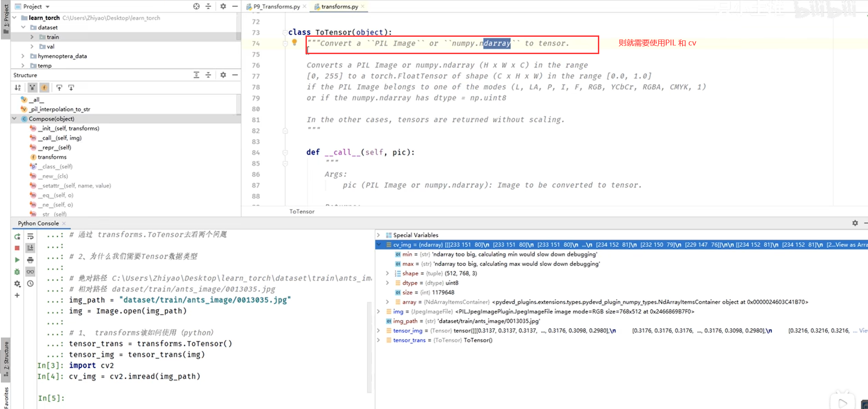
Task: Toggle sort alphabetically in Structure
Action: click(18, 88)
